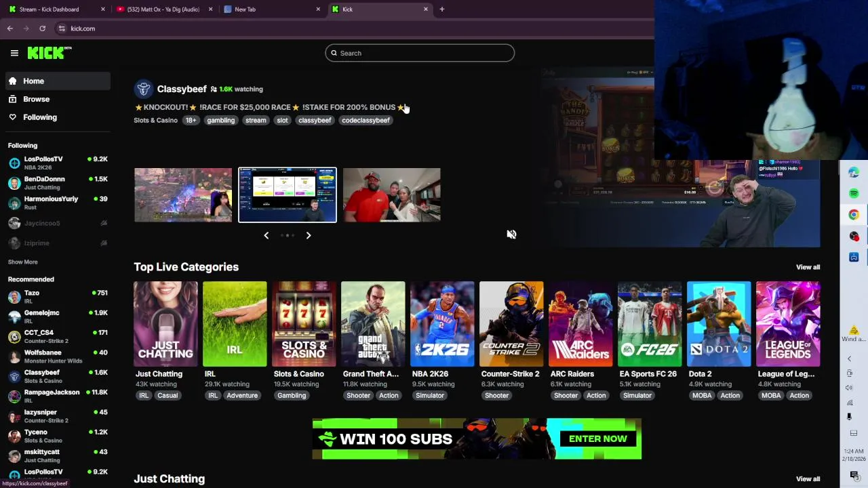Viewport: 868px width, 488px height.
Task: Select the highlighted middle carousel thumbnail
Action: tap(288, 195)
